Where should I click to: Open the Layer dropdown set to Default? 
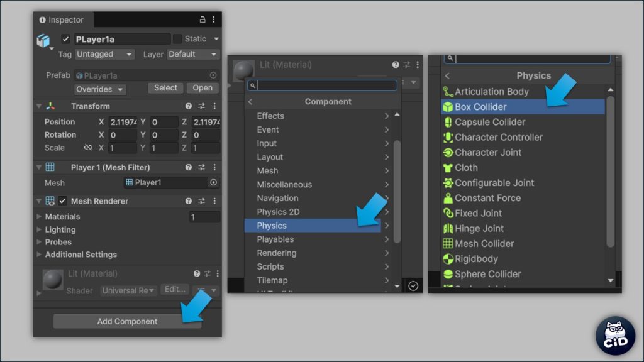193,55
